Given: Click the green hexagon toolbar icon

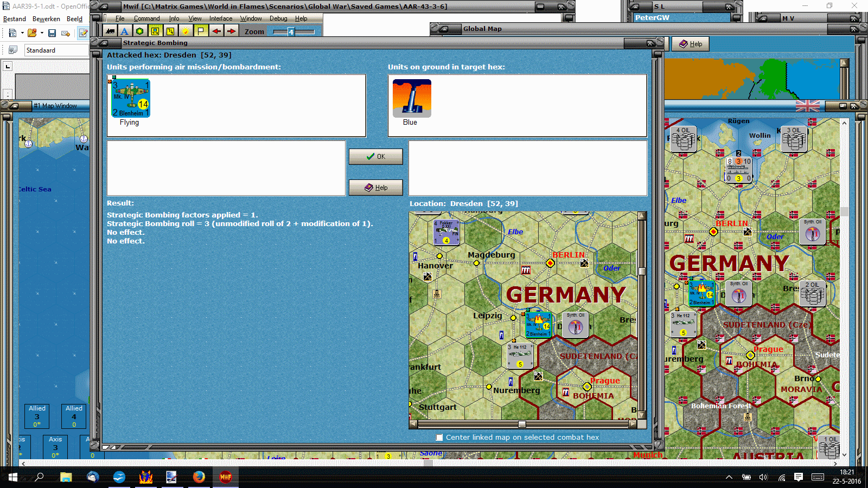Looking at the screenshot, I should pos(140,31).
